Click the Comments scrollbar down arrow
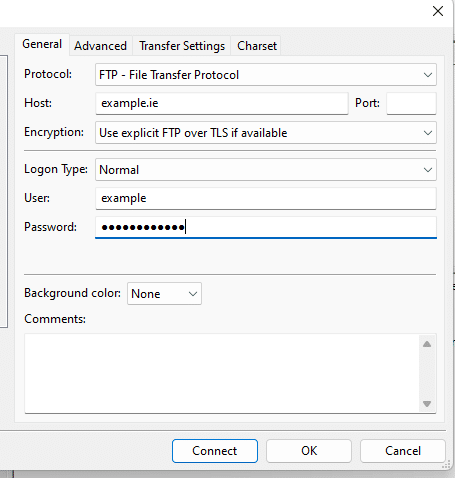 tap(427, 404)
